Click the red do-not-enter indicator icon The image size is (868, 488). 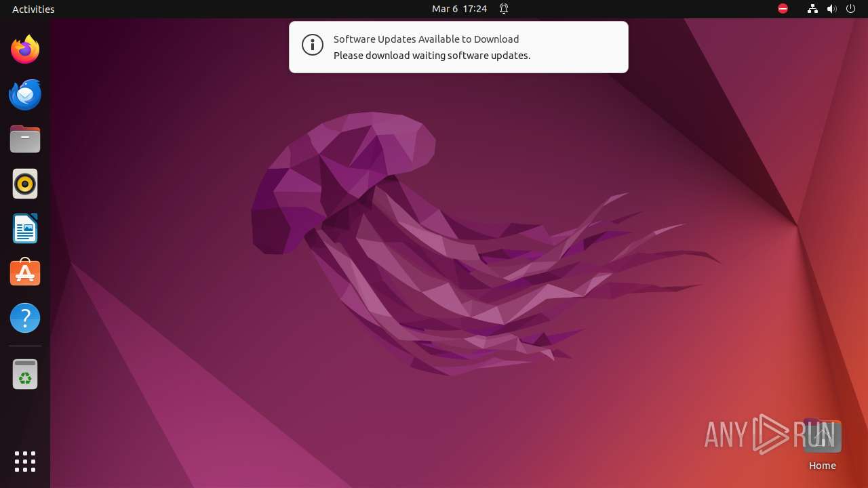pos(783,9)
